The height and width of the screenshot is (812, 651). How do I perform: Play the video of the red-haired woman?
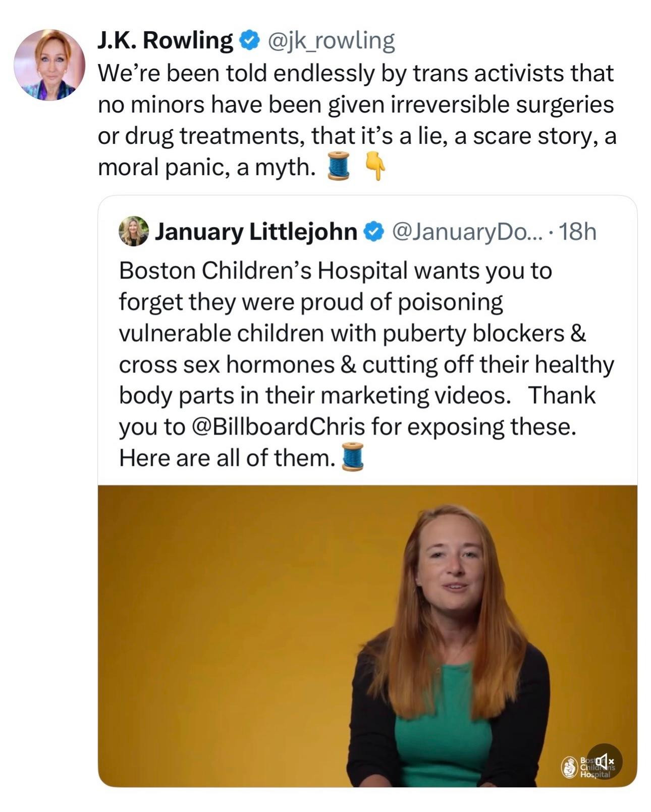tap(367, 635)
